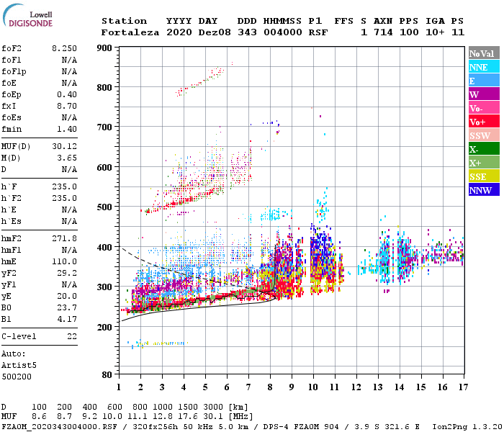
Task: Select the SSW legend swatch
Action: click(x=484, y=135)
